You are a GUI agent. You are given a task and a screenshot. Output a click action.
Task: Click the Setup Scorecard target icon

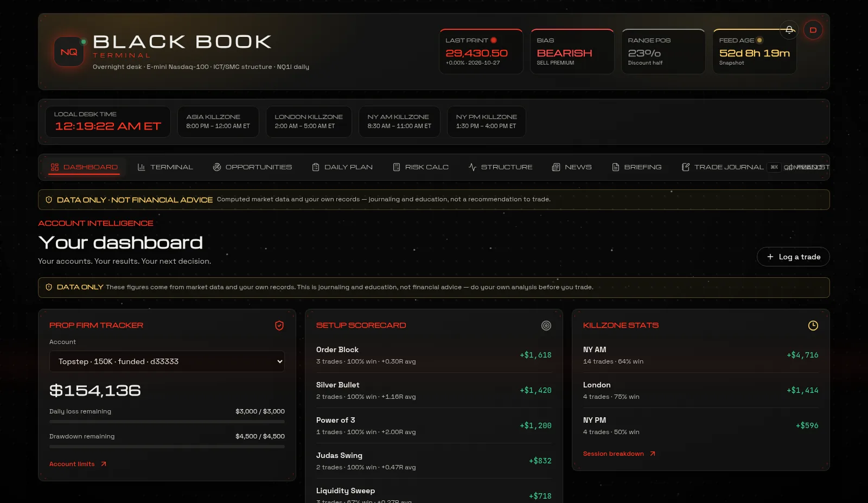coord(546,326)
